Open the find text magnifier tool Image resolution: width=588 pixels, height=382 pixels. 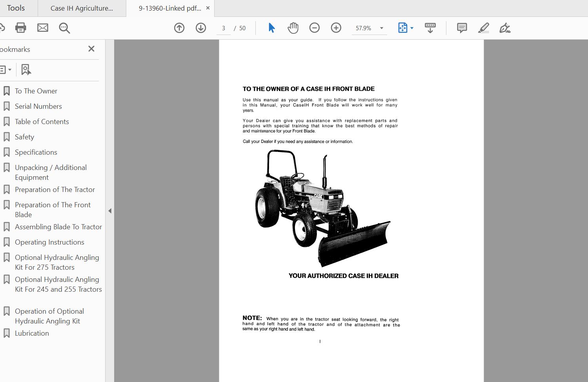pyautogui.click(x=64, y=28)
